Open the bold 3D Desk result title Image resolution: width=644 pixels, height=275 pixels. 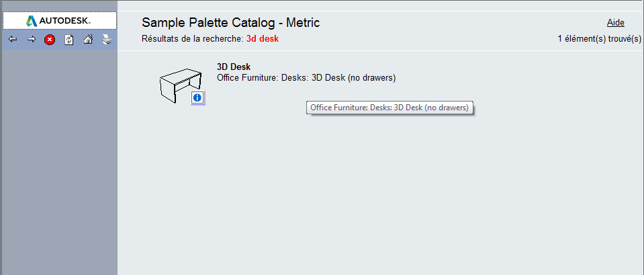234,67
